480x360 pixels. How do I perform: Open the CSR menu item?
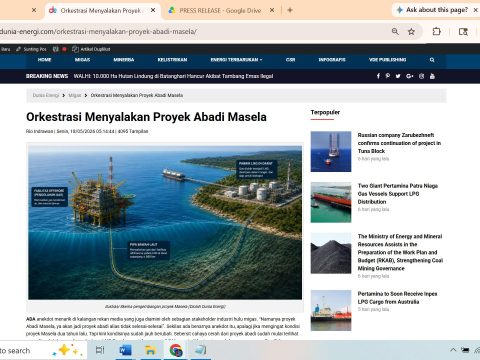pos(290,60)
